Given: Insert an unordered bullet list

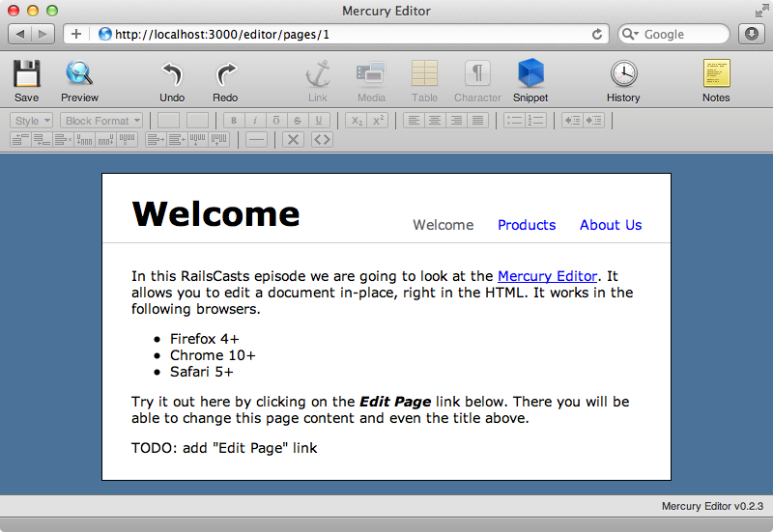Looking at the screenshot, I should click(514, 121).
